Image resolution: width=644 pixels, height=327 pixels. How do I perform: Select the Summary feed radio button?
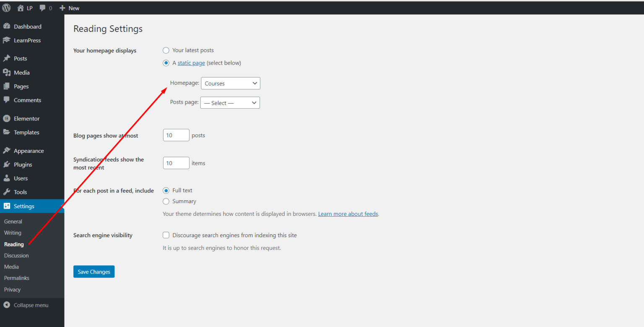(x=166, y=201)
